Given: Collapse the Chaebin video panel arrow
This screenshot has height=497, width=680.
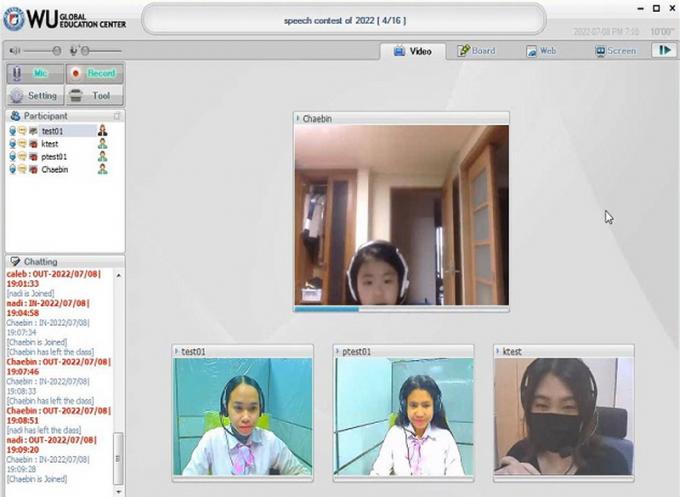Looking at the screenshot, I should click(298, 118).
